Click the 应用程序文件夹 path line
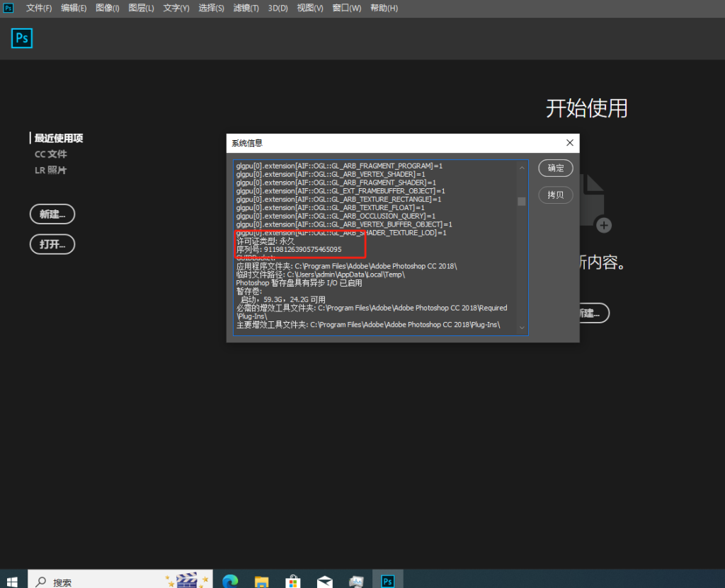725x588 pixels. point(347,266)
